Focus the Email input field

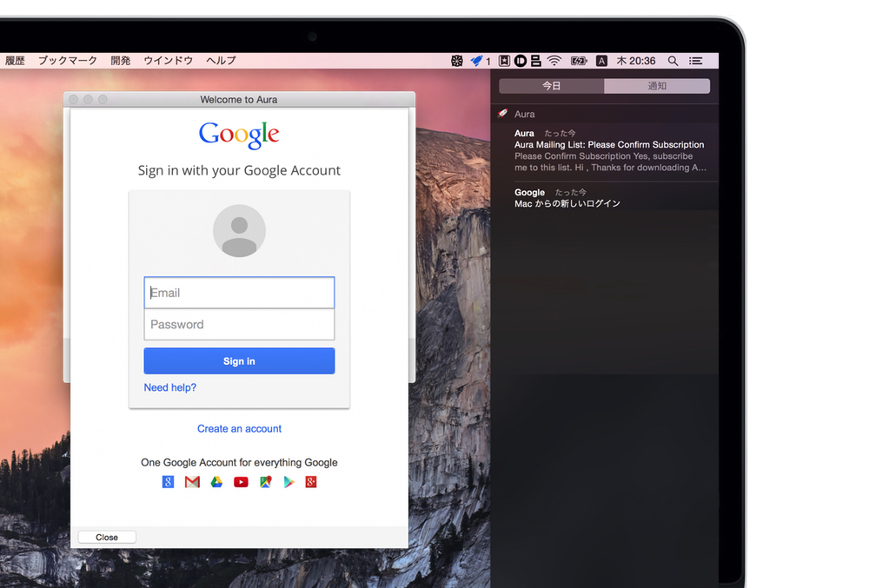pyautogui.click(x=240, y=293)
